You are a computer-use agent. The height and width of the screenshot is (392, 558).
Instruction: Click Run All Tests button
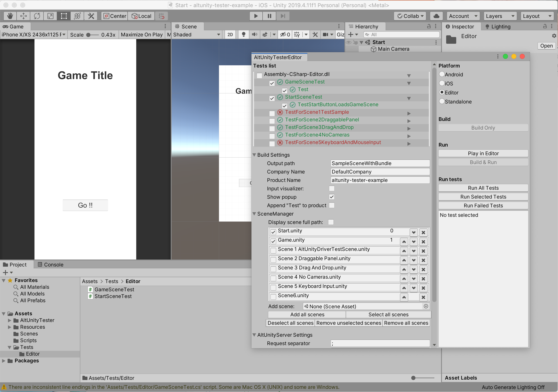[x=483, y=188]
